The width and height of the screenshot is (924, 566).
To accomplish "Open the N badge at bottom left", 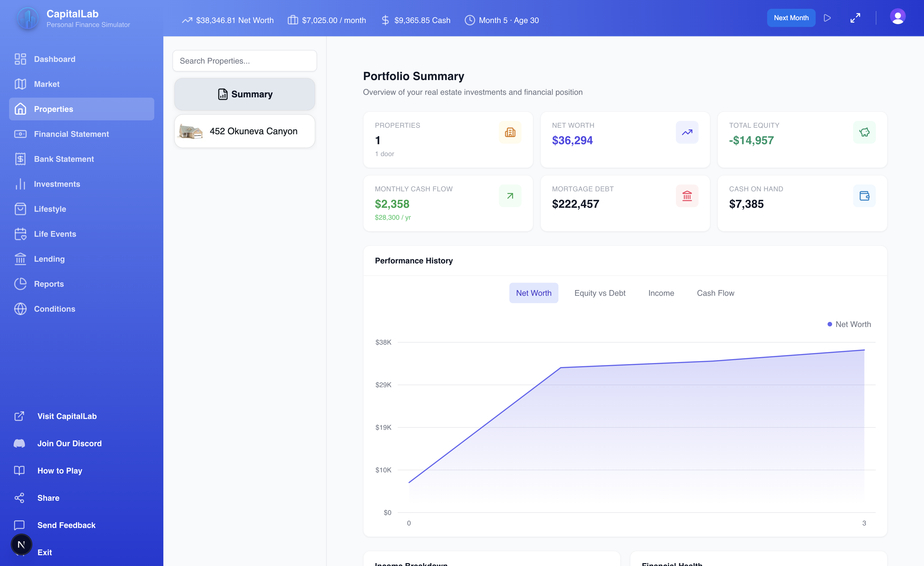I will [21, 544].
